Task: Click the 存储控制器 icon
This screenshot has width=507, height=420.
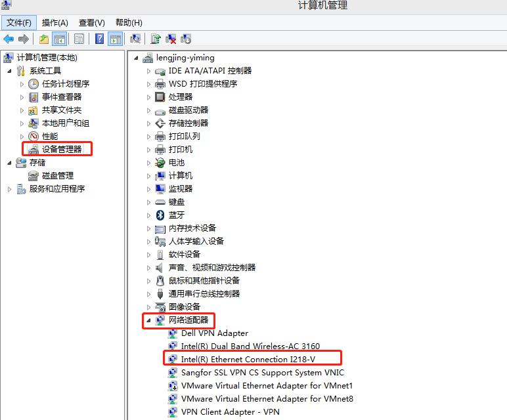Action: (160, 123)
